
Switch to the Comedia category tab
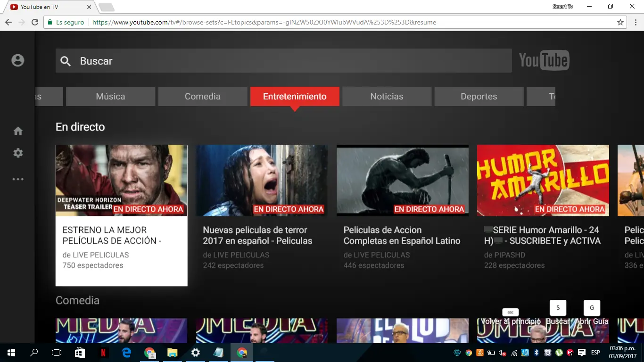(203, 97)
